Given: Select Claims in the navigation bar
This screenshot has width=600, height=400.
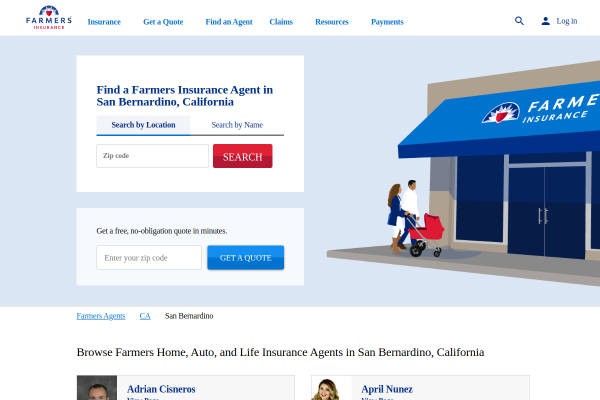Looking at the screenshot, I should 281,22.
